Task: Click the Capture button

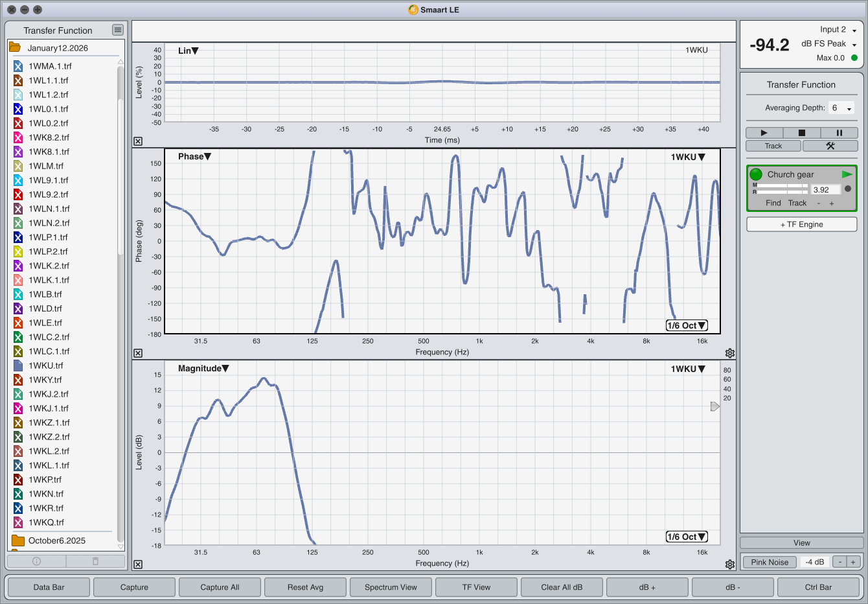Action: (x=135, y=587)
